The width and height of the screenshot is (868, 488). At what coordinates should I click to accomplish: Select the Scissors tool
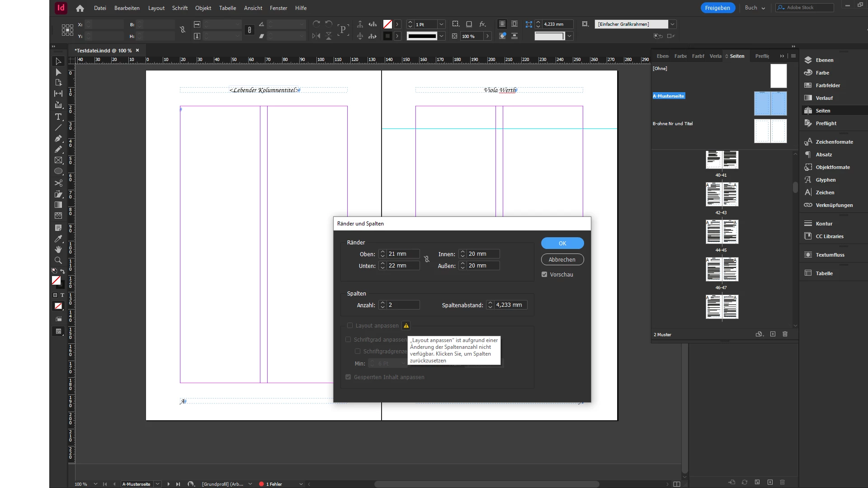[58, 183]
